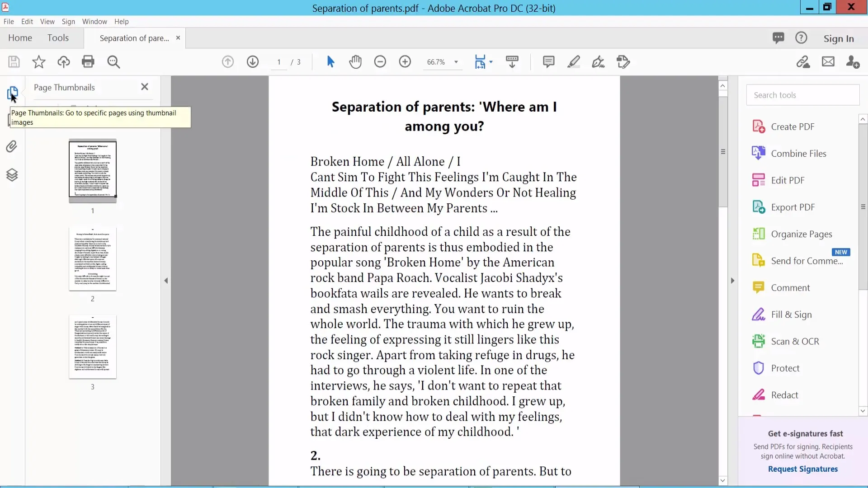Click the Search tools field
Screen dimensions: 868x488
802,95
